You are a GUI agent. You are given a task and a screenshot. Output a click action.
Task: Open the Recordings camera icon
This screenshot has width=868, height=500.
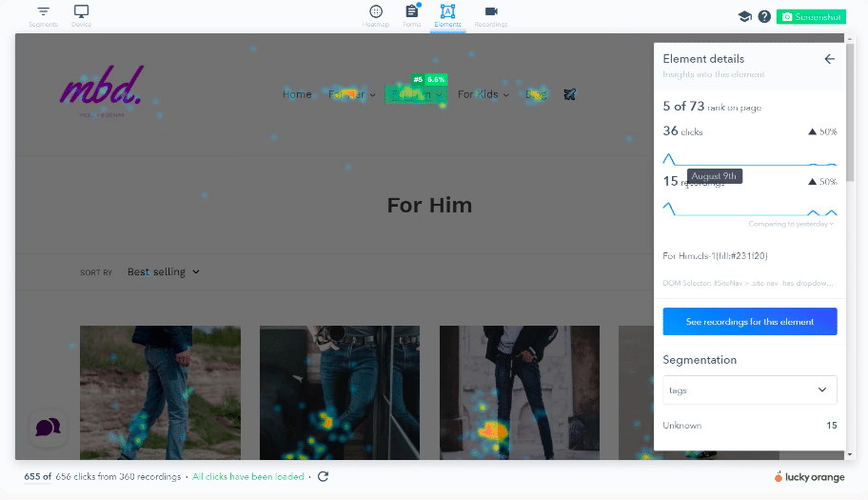[491, 11]
